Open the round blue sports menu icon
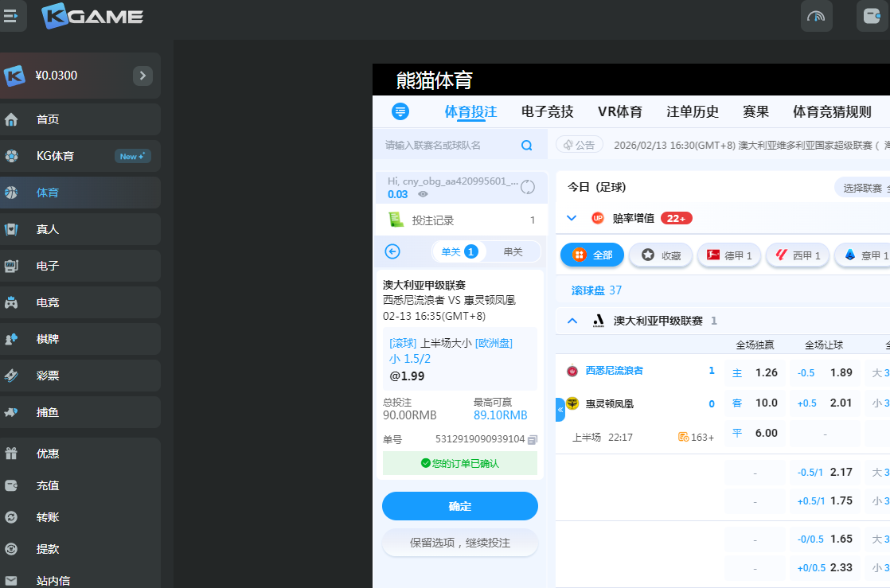 point(400,111)
